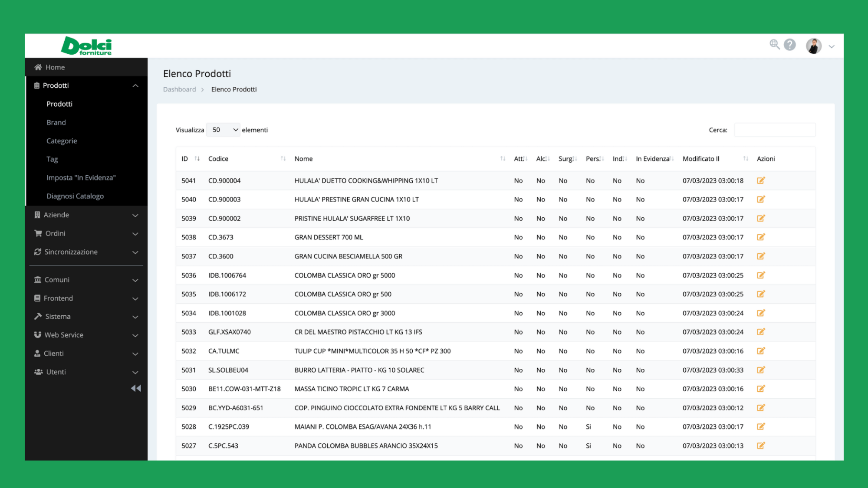Sort table by Ind. column
868x488 pixels.
point(620,159)
